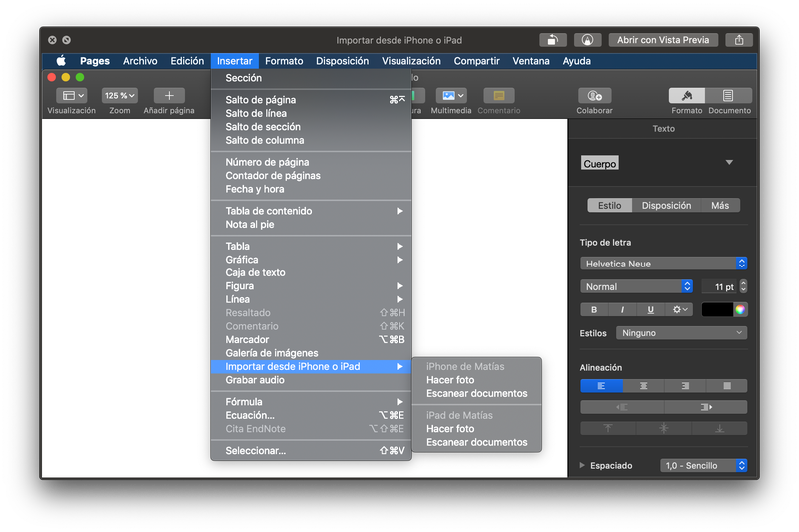Open the 1,0 - Sencillo spacing dropdown
This screenshot has width=799, height=532.
pos(704,465)
